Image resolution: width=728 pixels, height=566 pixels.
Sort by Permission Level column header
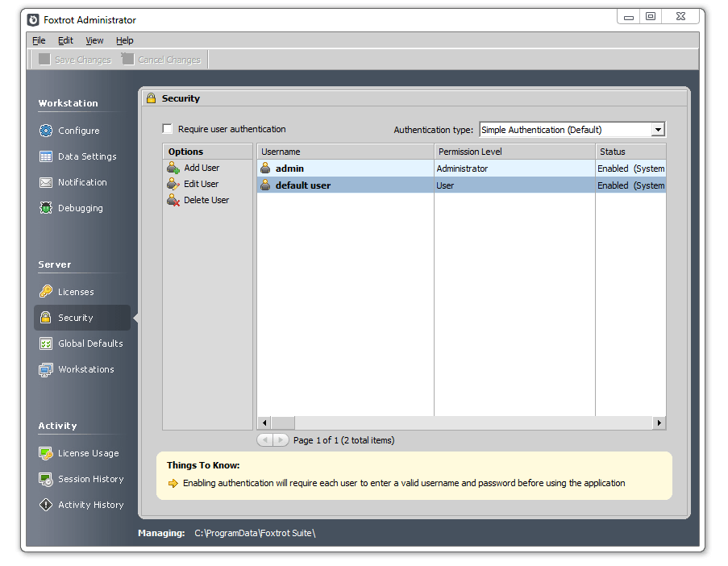[x=514, y=152]
